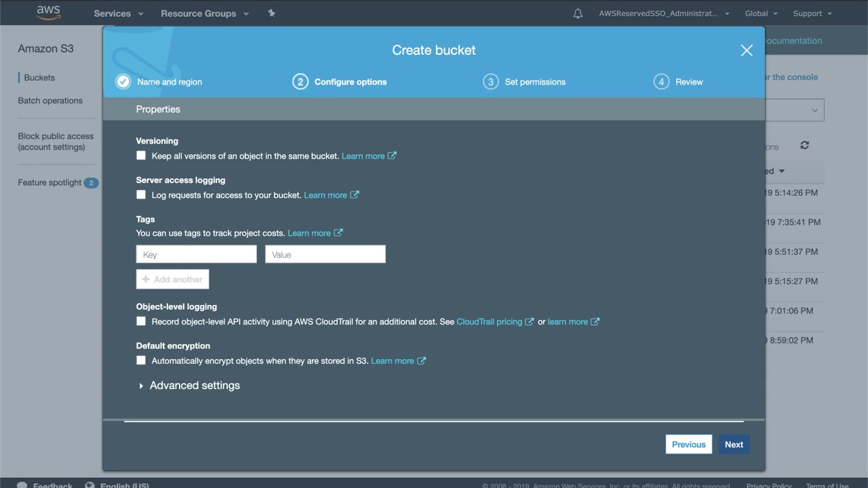Open Block public access account settings

coord(56,142)
